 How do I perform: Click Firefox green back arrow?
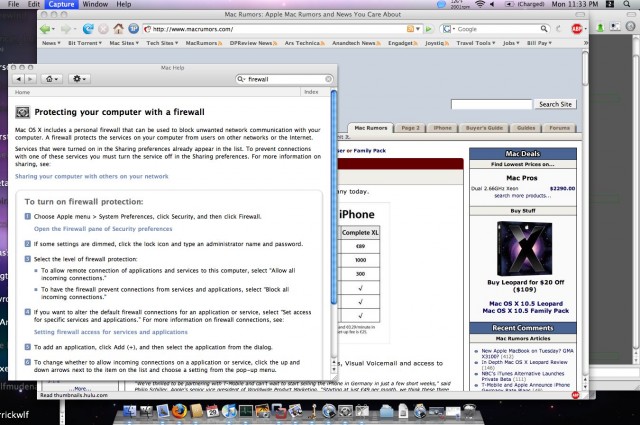tap(45, 29)
